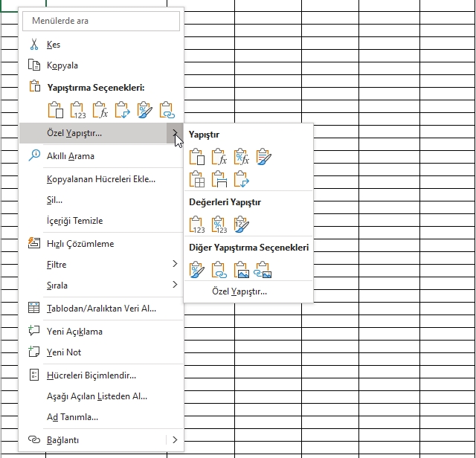The width and height of the screenshot is (476, 458).
Task: Click the Hızlı Çözümleme icon
Action: point(34,243)
